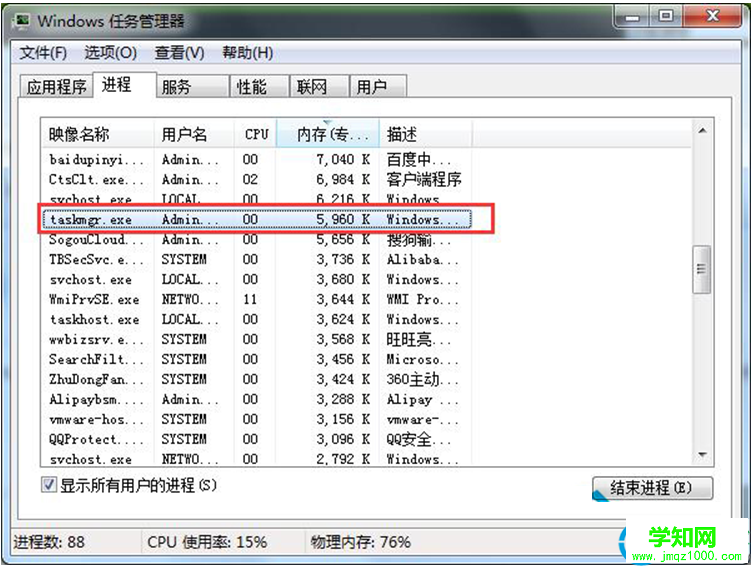This screenshot has height=568, width=753.
Task: Click the CPU value 11 for WmiPrvSE
Action: coord(250,300)
